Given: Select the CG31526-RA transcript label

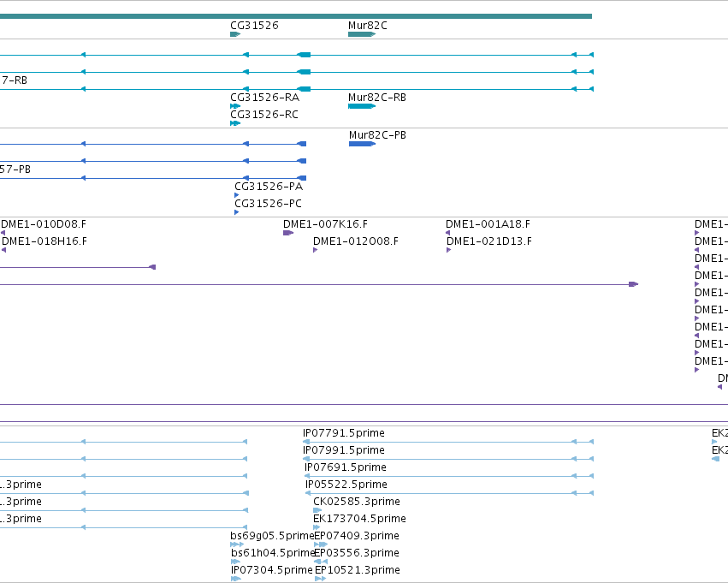Looking at the screenshot, I should 264,98.
